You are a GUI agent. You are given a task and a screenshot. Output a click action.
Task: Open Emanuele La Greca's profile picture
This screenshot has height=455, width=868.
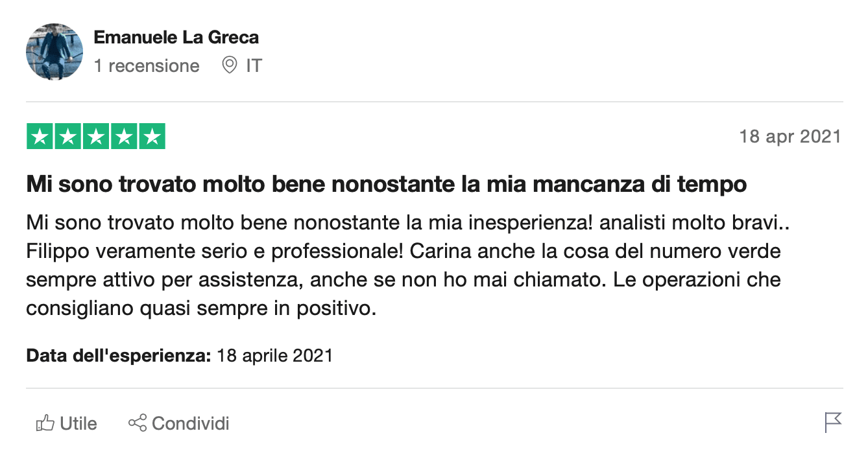pos(54,52)
